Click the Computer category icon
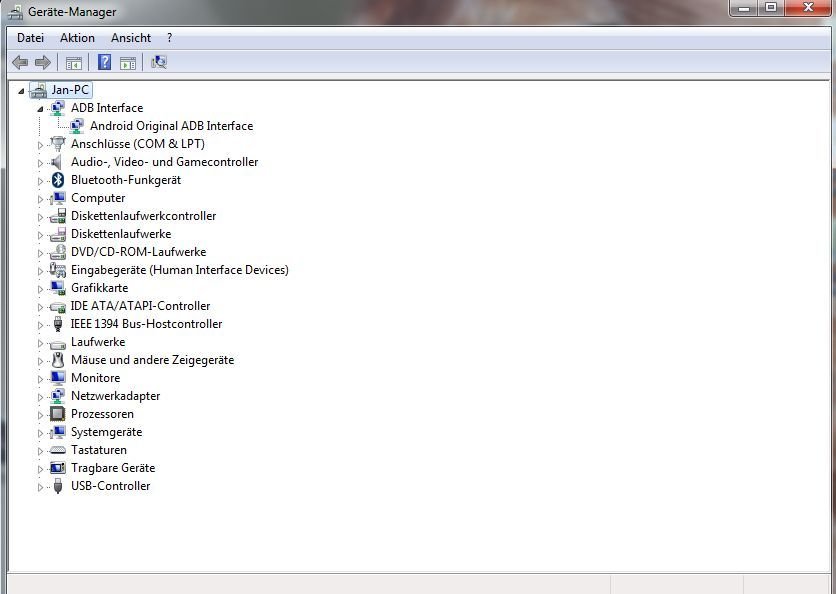This screenshot has width=836, height=594. point(58,198)
